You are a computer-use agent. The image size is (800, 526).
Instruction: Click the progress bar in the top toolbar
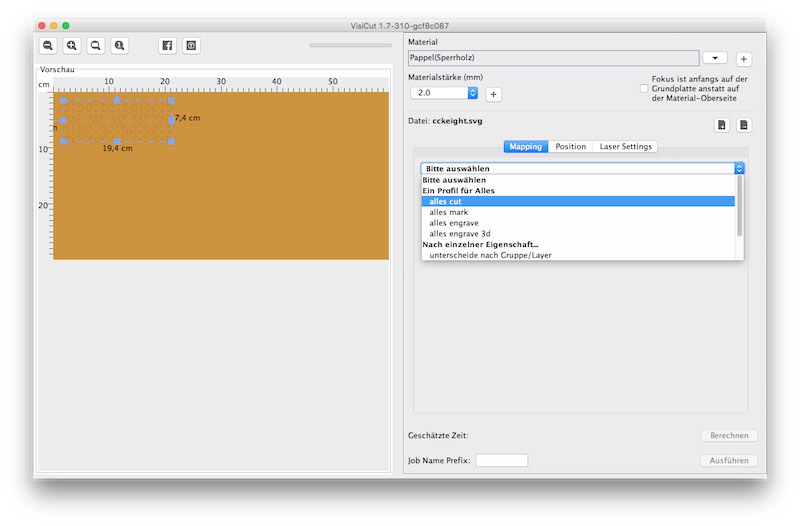350,45
